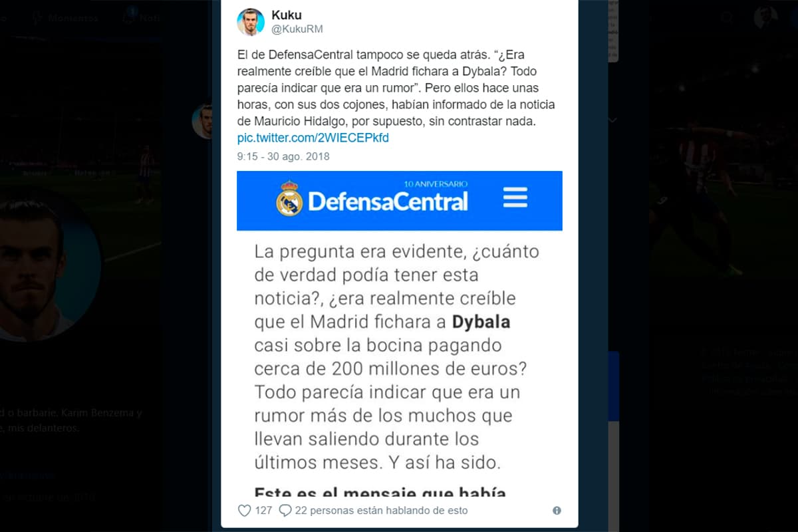The image size is (798, 532).
Task: Click the dimmed Momentos lightning icon
Action: (37, 18)
